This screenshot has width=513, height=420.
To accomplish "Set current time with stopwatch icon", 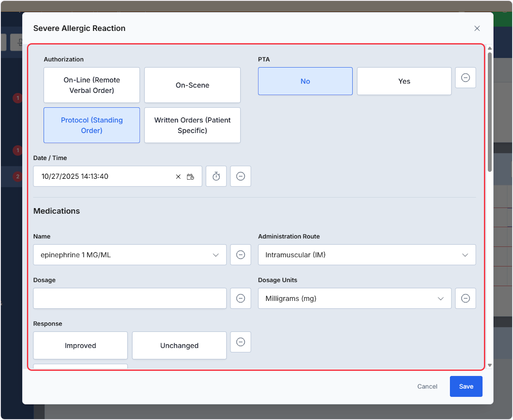I will 216,176.
